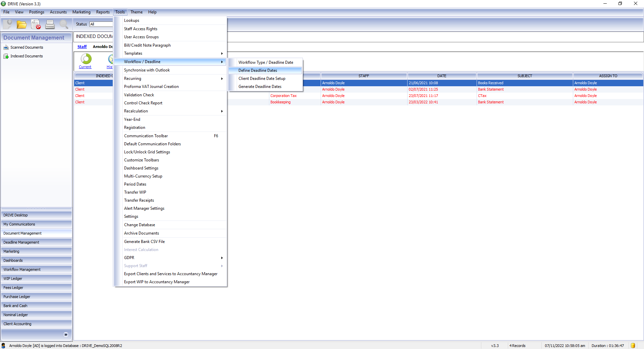Click the yellow icon at status bar end
This screenshot has height=349, width=644.
(633, 346)
